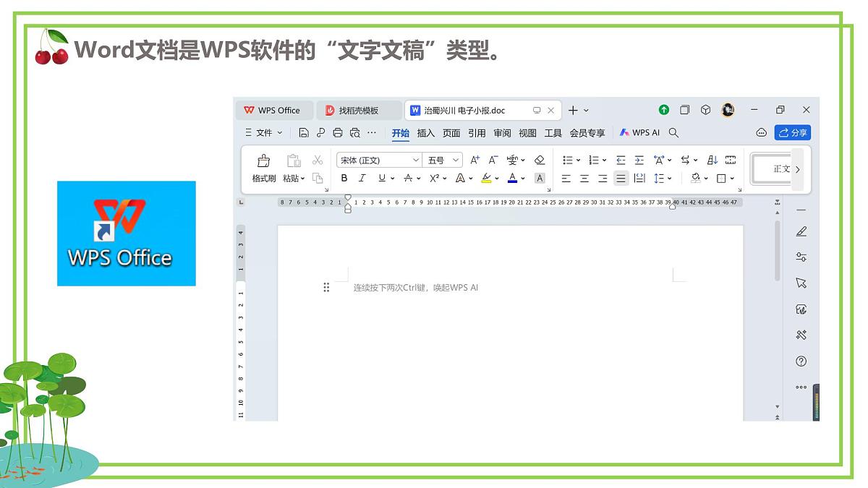Click the sort A-Z icon
Viewport: 868px width, 488px height.
712,160
